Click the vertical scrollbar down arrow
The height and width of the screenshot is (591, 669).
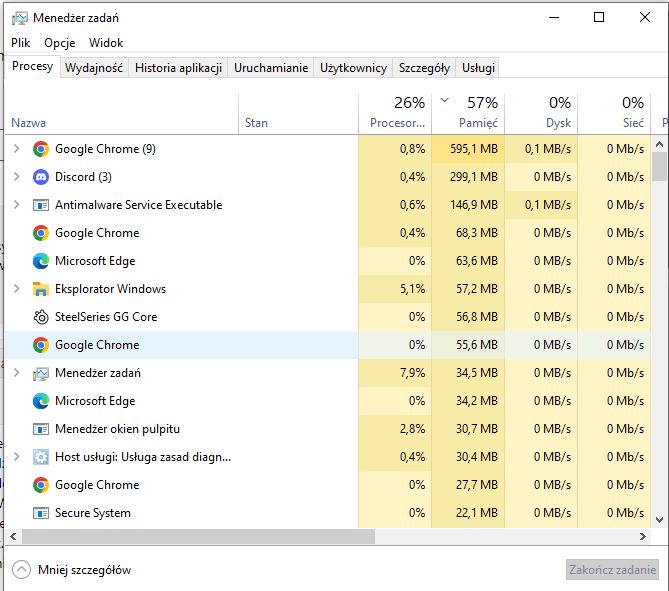[660, 520]
